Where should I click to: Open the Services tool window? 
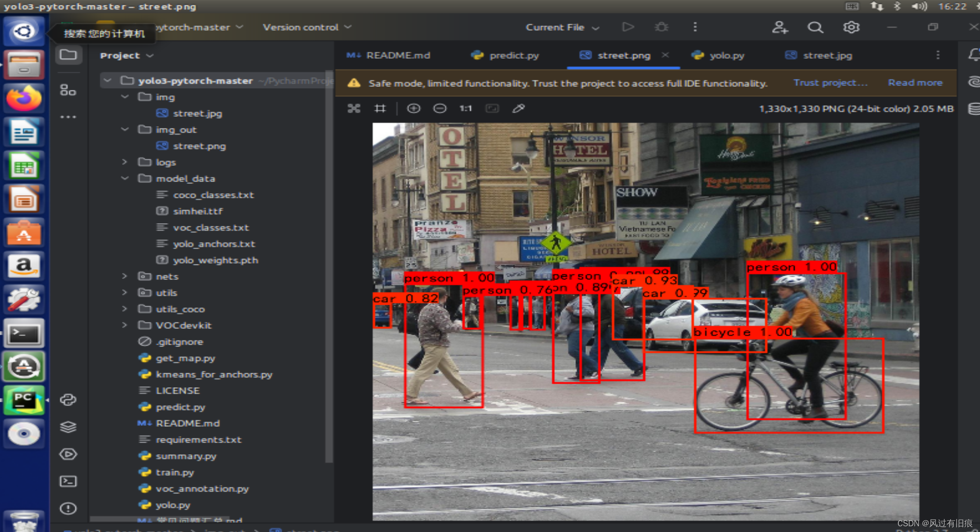pyautogui.click(x=68, y=454)
